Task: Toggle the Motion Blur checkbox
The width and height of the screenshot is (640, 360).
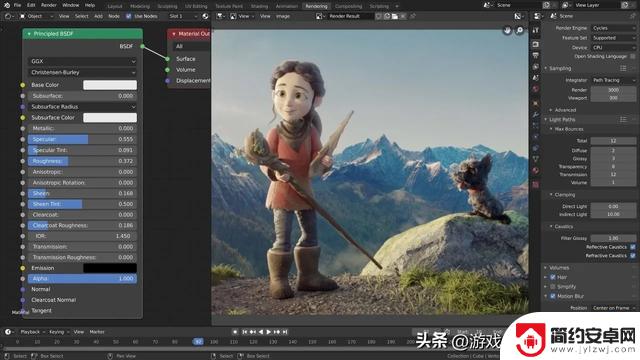Action: click(x=553, y=296)
